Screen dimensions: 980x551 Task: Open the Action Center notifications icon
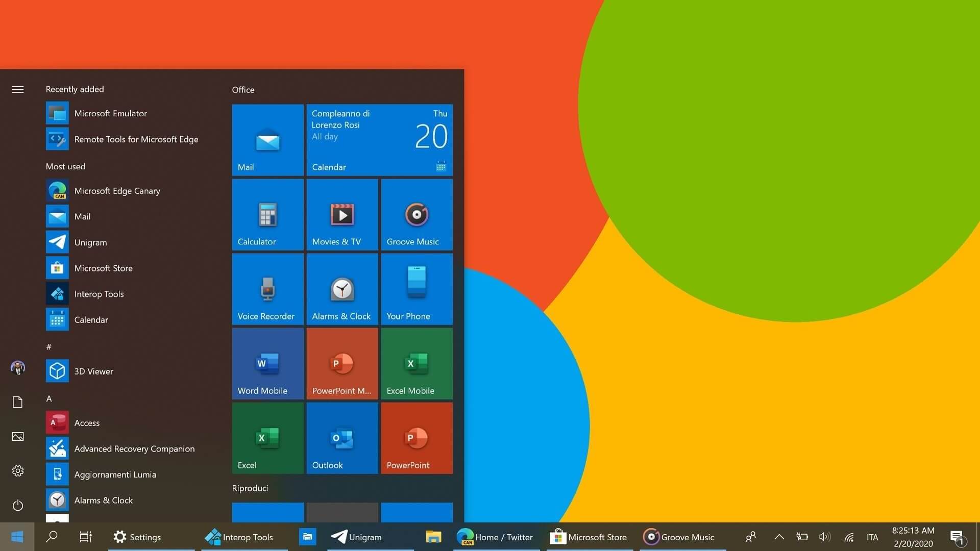click(x=957, y=537)
